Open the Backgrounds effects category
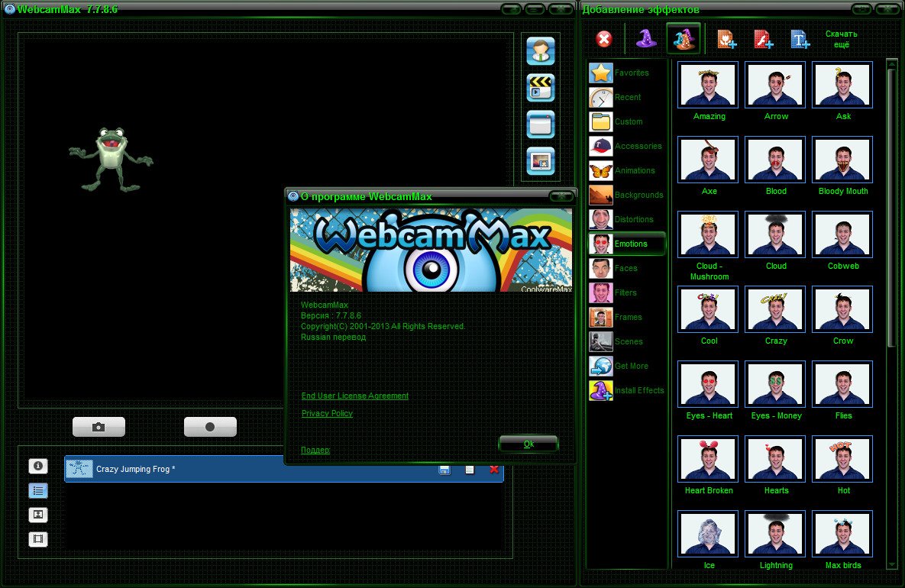The image size is (905, 588). (627, 195)
